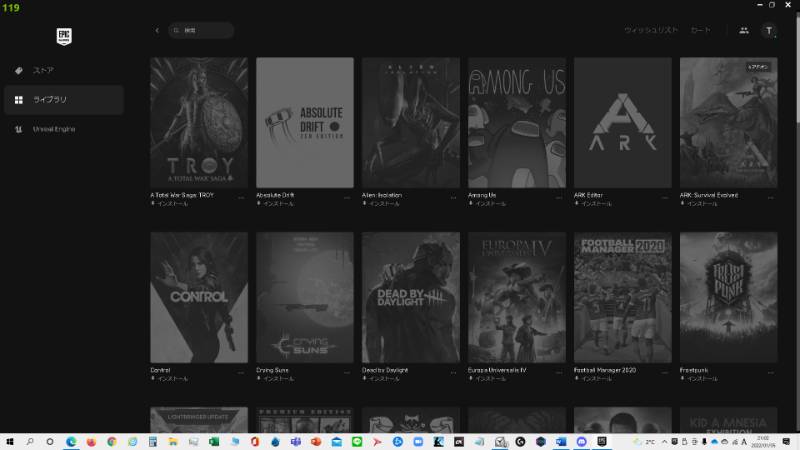Open options menu for Alien: Isolation
The width and height of the screenshot is (800, 450).
pyautogui.click(x=453, y=198)
